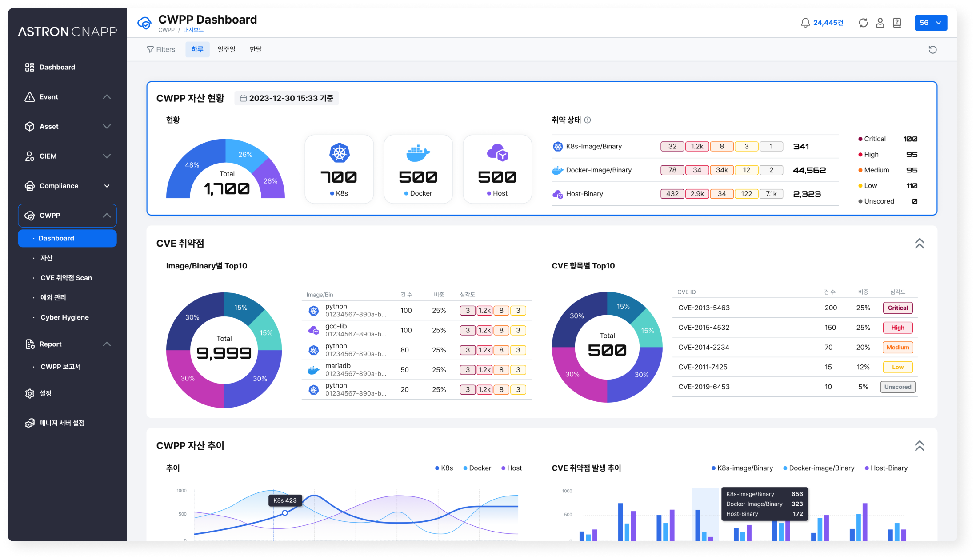Click the mariadb row docker icon

coord(314,370)
